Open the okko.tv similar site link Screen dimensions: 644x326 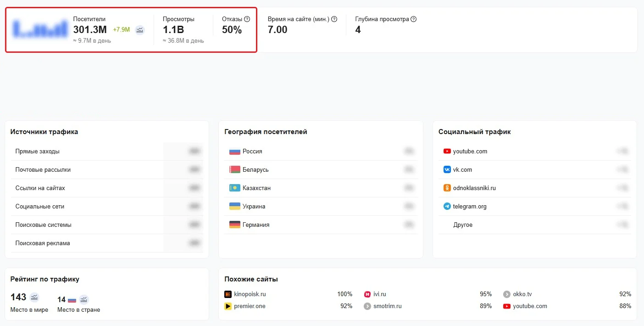tap(522, 294)
